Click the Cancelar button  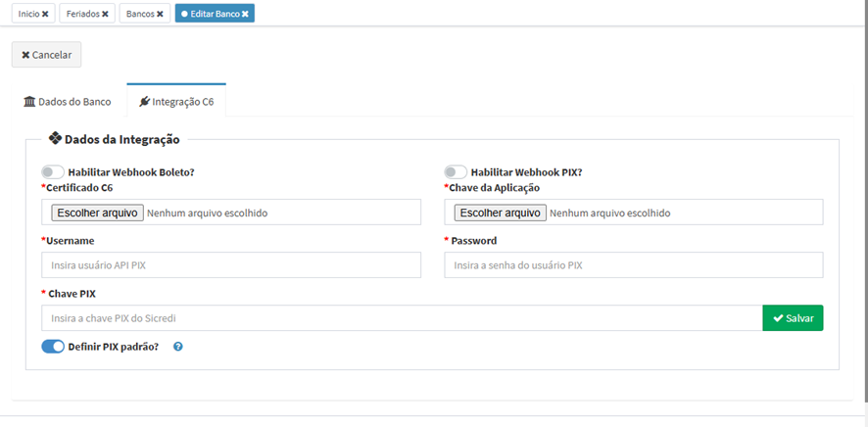pos(46,55)
